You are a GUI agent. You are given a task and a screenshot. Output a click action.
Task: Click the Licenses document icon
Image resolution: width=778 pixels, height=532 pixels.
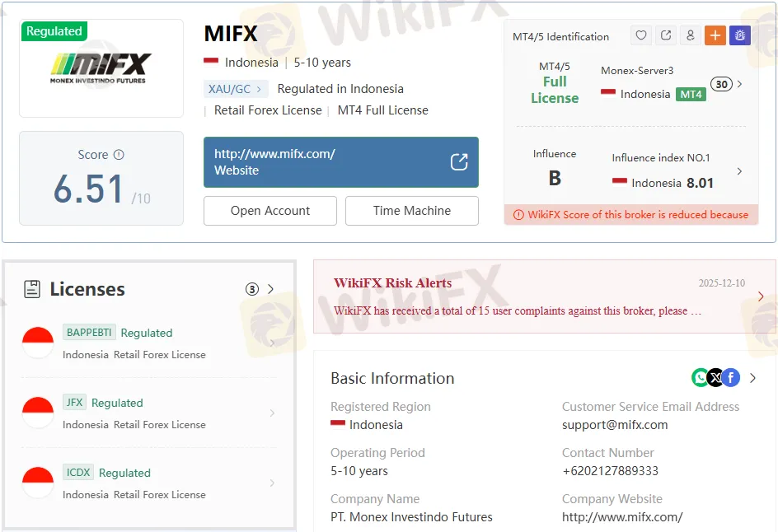(x=32, y=289)
